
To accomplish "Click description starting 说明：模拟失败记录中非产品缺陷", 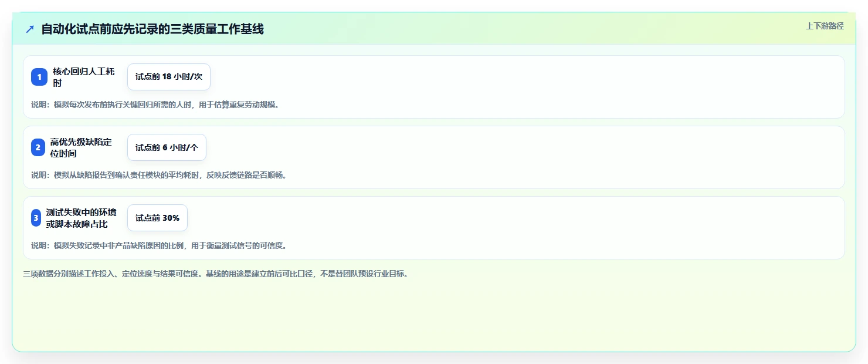I will coord(159,245).
